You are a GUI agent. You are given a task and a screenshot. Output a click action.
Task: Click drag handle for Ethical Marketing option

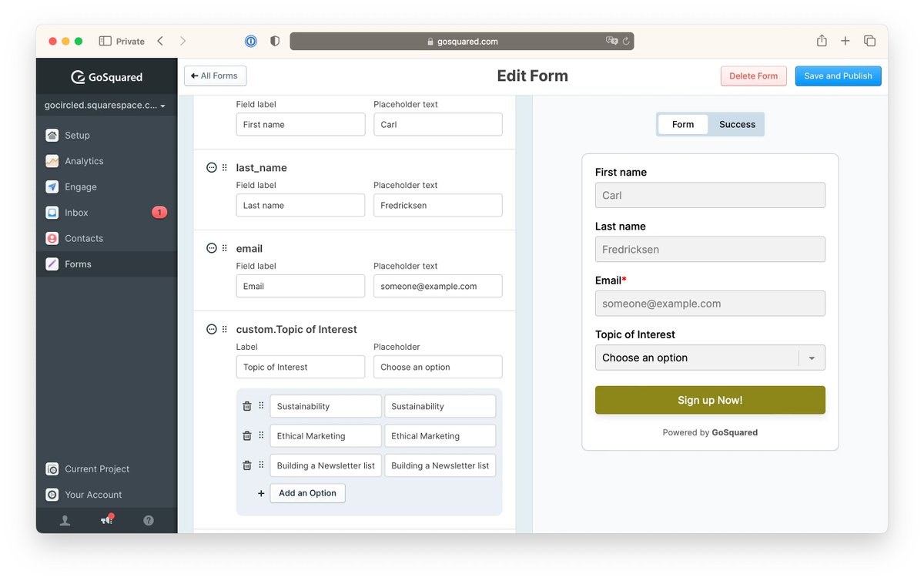coord(261,435)
